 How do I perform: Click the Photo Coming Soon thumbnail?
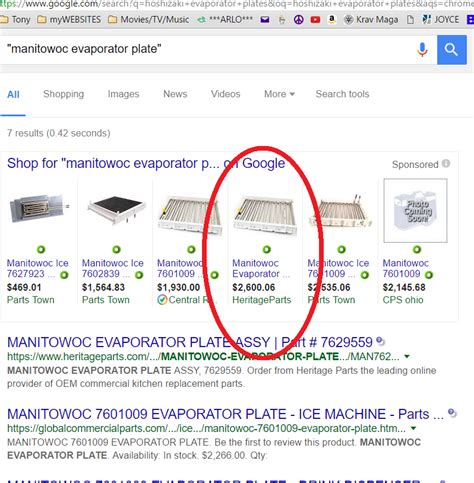coord(415,210)
